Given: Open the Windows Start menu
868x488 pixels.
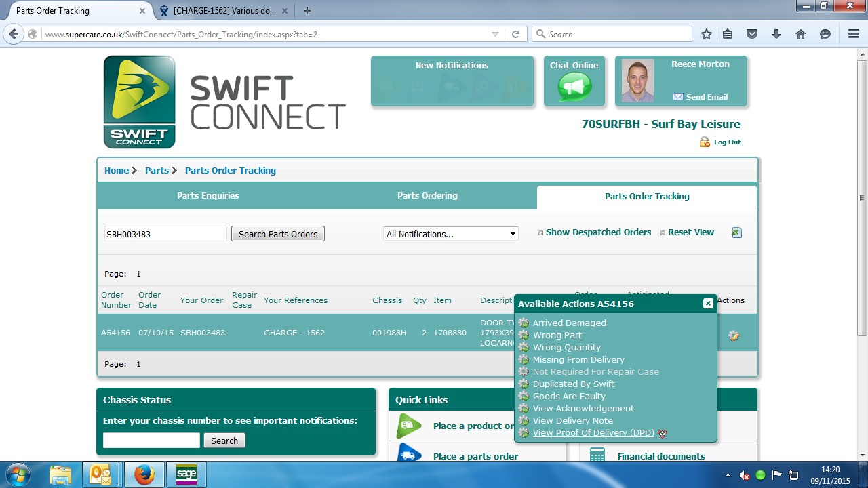Looking at the screenshot, I should (18, 474).
